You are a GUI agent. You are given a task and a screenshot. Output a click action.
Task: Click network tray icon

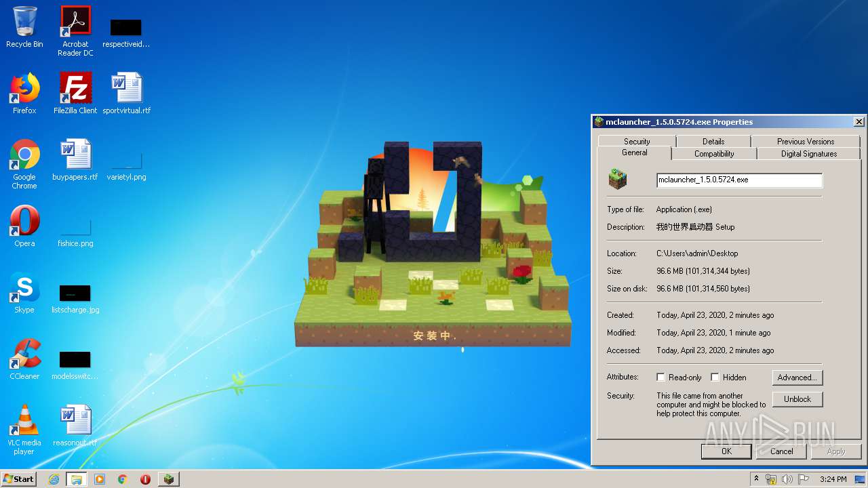(x=771, y=479)
